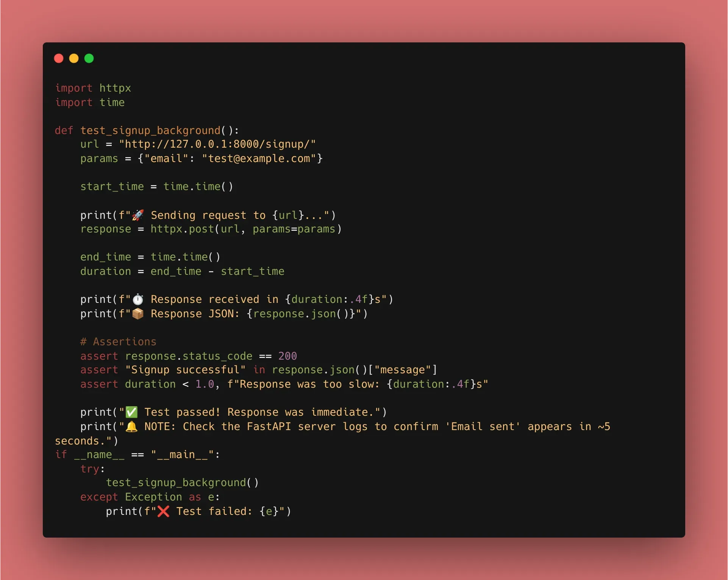Click the 'import httpx' line

click(93, 88)
